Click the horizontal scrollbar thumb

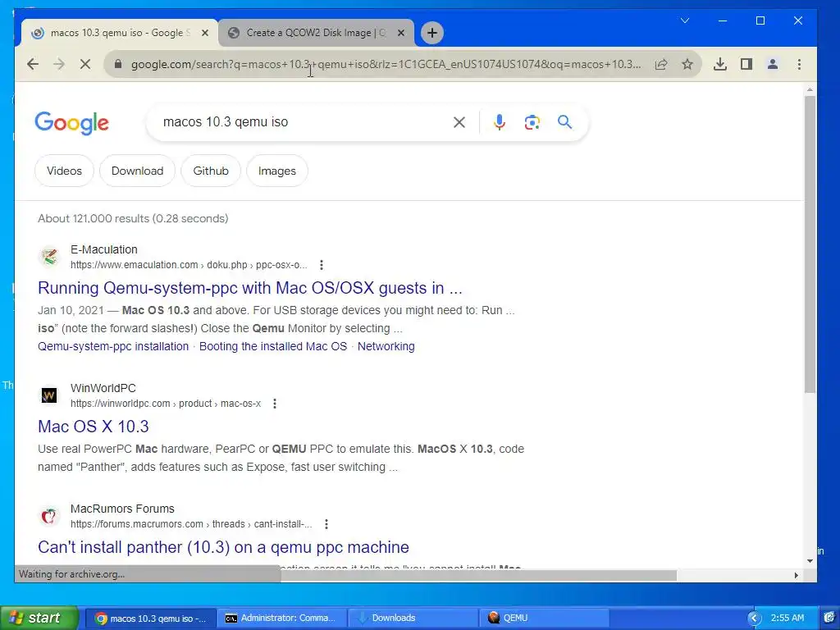point(478,575)
